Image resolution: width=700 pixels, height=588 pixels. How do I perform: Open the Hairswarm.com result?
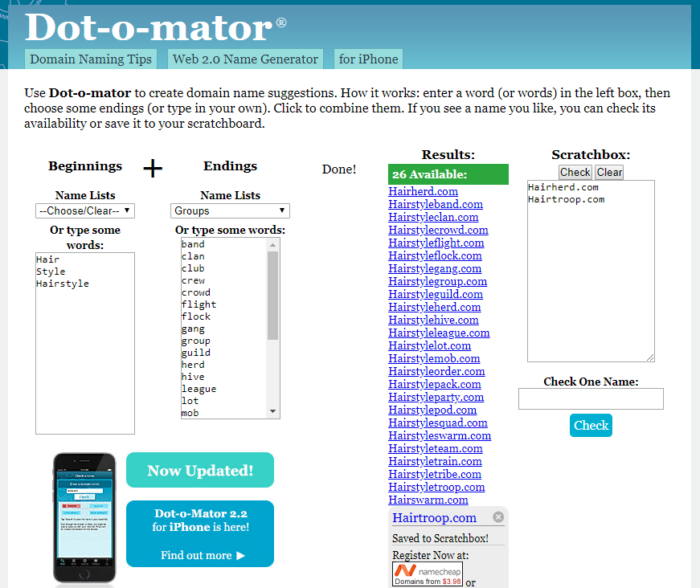pos(428,500)
